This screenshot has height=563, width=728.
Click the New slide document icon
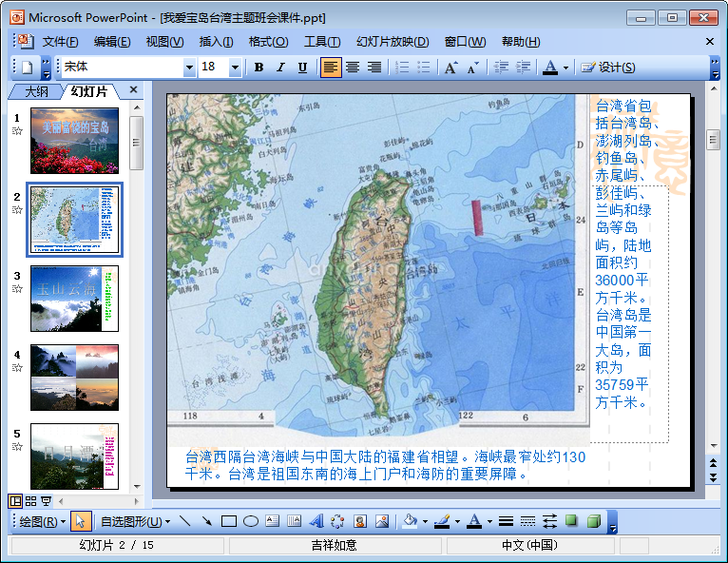[27, 68]
